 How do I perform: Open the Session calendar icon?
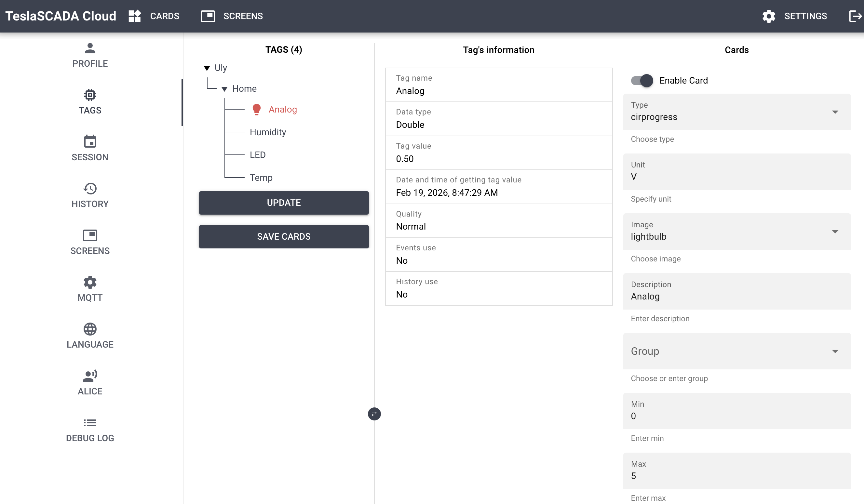[90, 141]
